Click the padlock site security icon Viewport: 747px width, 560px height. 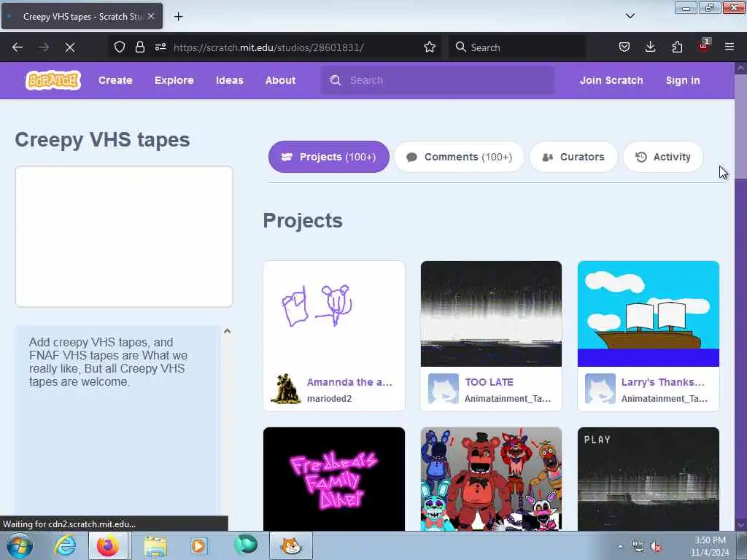point(139,47)
